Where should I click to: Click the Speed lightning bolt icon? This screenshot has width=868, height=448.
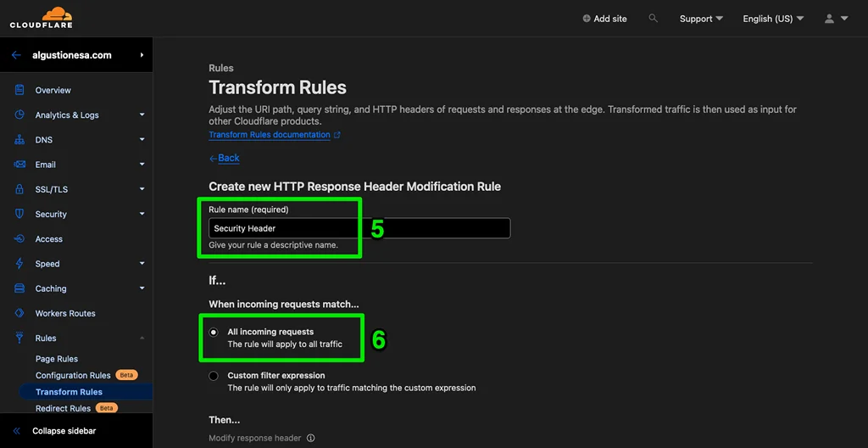click(x=19, y=263)
